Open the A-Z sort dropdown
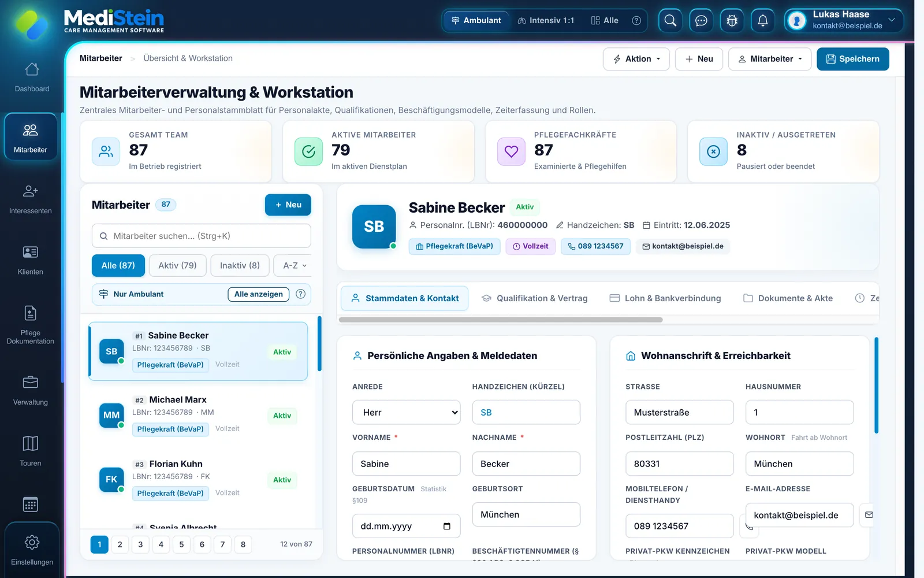This screenshot has height=578, width=924. 295,265
